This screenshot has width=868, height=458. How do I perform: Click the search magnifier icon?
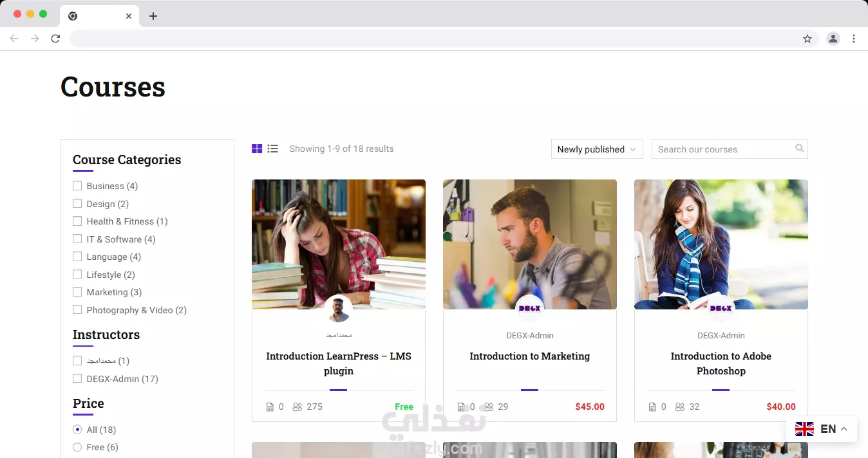[799, 149]
